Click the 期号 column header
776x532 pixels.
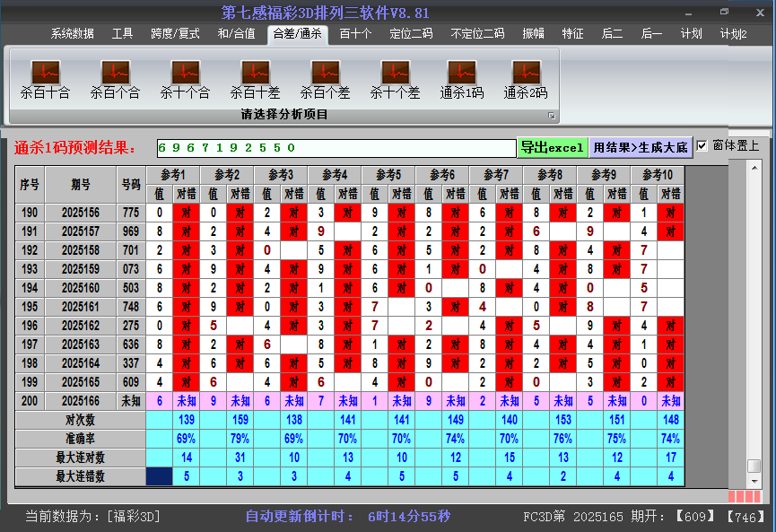(81, 185)
